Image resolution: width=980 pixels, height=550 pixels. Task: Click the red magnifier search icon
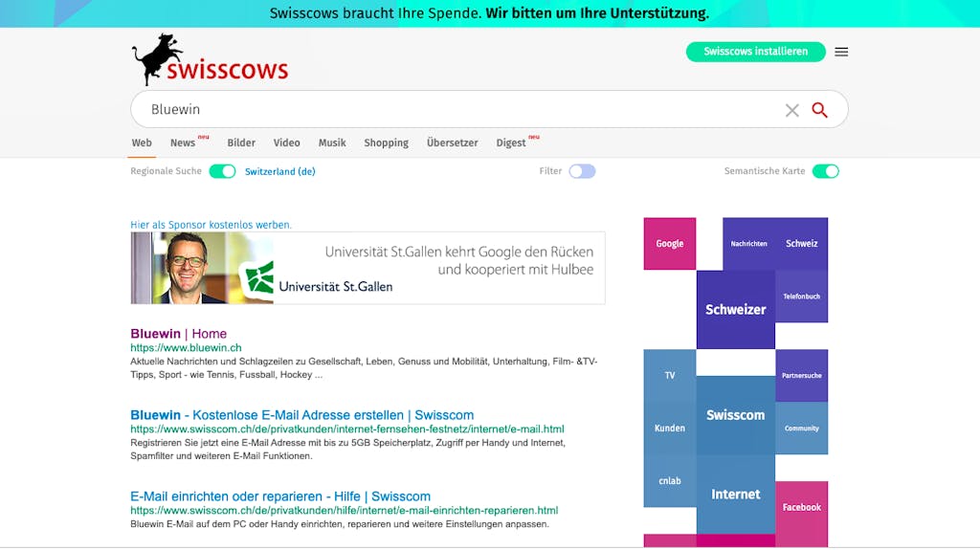(x=819, y=110)
